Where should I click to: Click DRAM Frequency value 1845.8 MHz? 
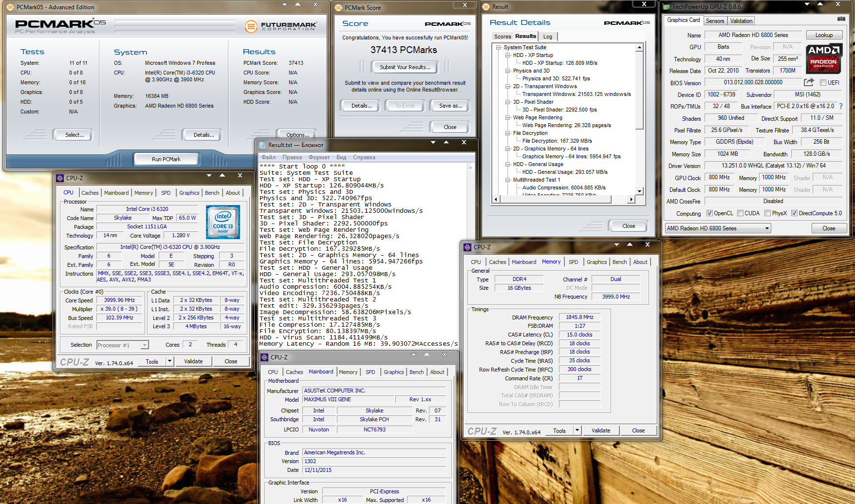pyautogui.click(x=579, y=317)
